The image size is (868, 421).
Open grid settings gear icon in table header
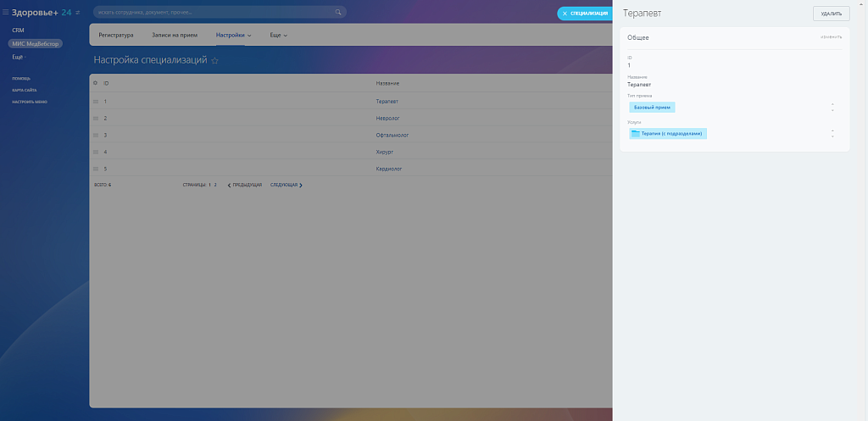click(95, 83)
